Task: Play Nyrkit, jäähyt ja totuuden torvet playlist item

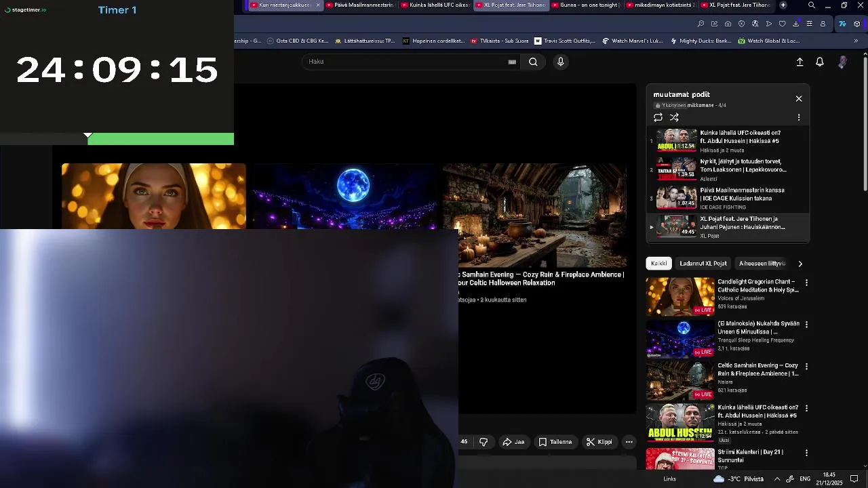Action: pos(728,169)
